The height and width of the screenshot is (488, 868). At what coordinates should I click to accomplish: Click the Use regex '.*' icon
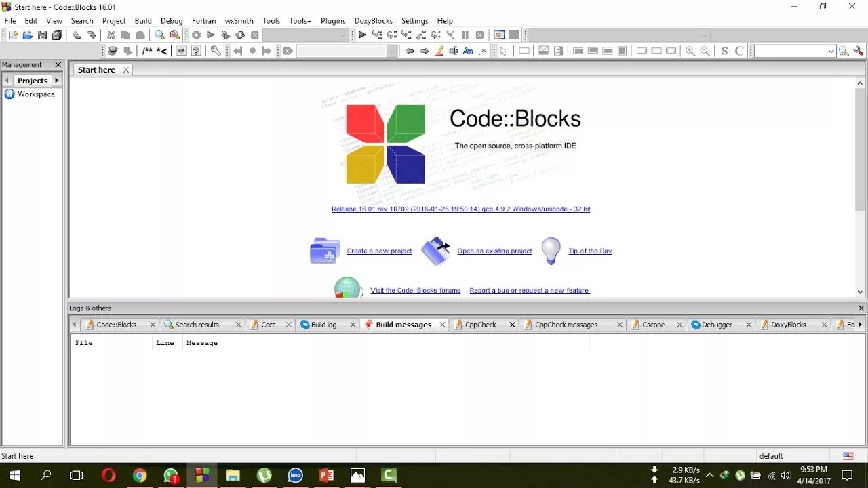483,52
